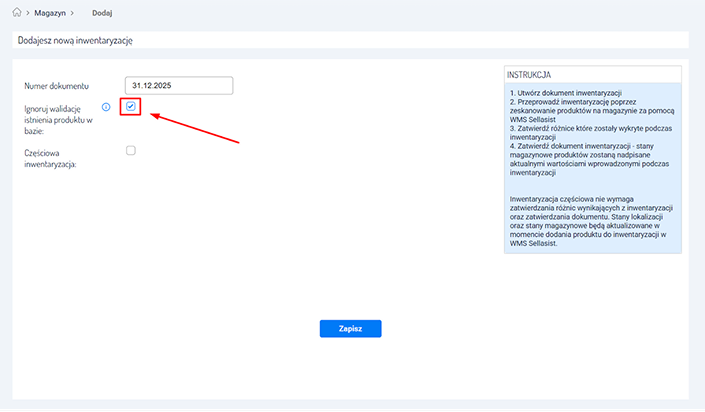Viewport: 705px width, 412px height.
Task: Click the Dodajesz nową inwentaryzację heading
Action: (x=76, y=40)
